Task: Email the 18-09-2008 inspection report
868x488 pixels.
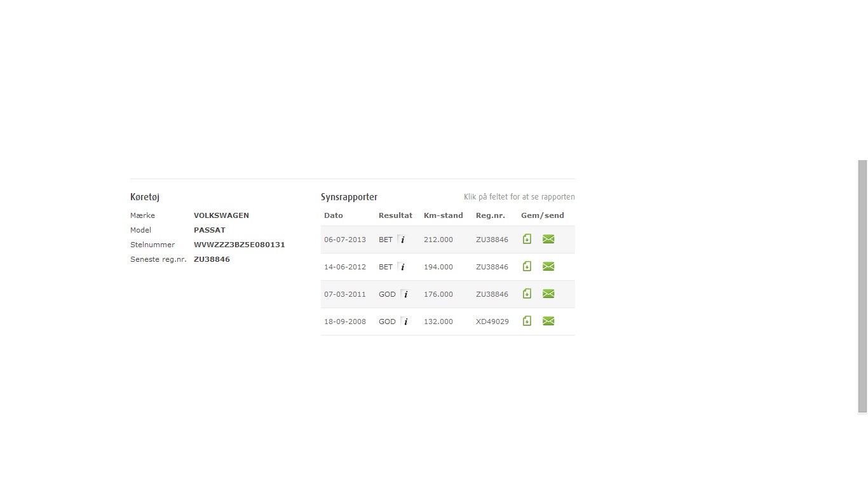Action: coord(548,321)
